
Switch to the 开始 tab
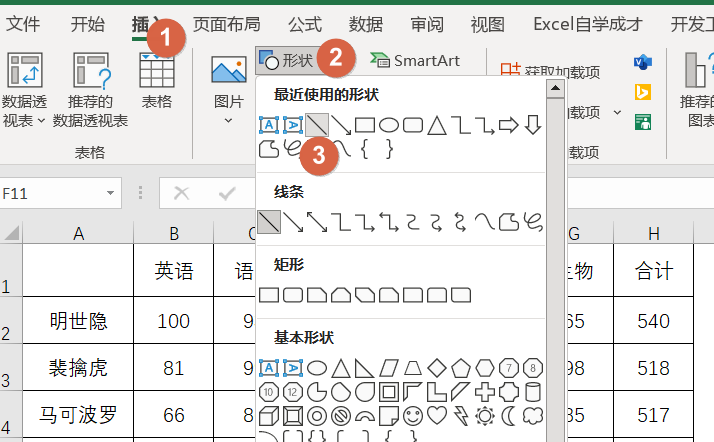click(x=87, y=24)
